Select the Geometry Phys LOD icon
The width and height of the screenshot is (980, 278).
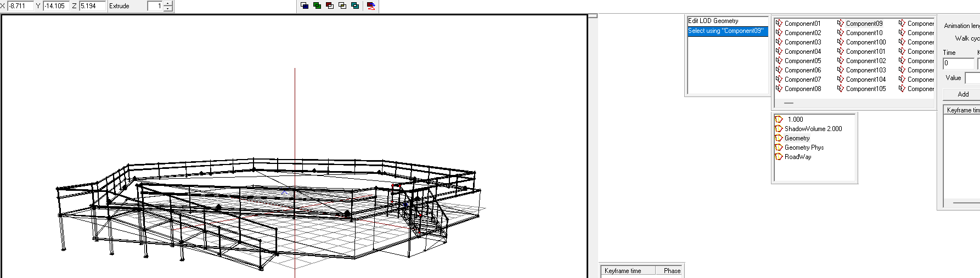click(779, 147)
